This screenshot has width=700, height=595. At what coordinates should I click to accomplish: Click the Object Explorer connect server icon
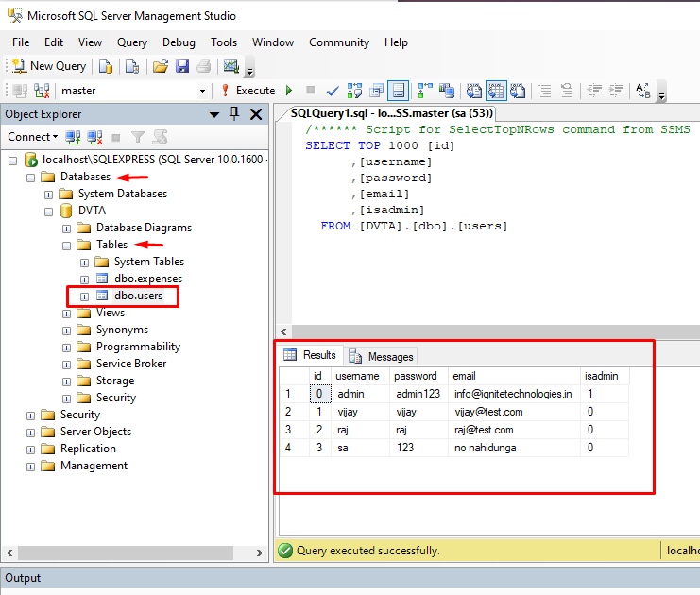click(73, 137)
